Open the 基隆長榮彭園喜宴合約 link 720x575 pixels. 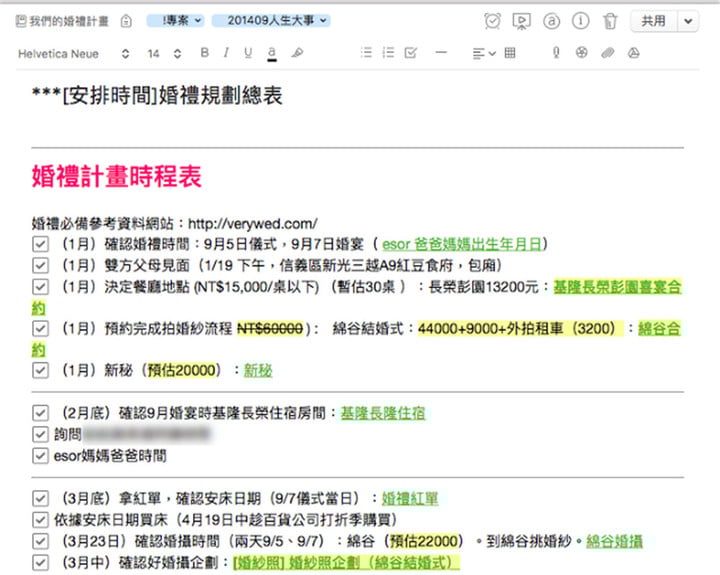617,288
